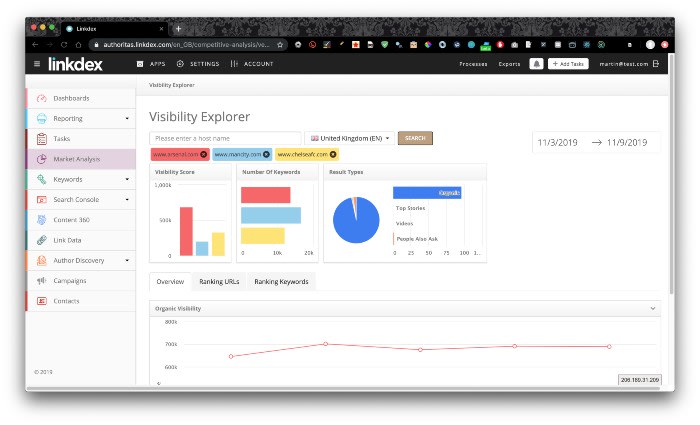
Task: Open the hamburger menu beside the linkdex logo
Action: (x=37, y=64)
